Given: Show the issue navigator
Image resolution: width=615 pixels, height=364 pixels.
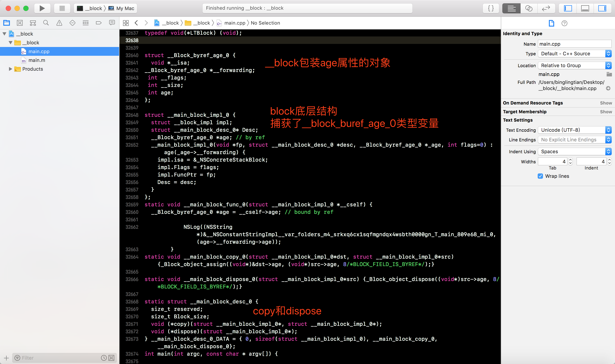Looking at the screenshot, I should [x=59, y=23].
